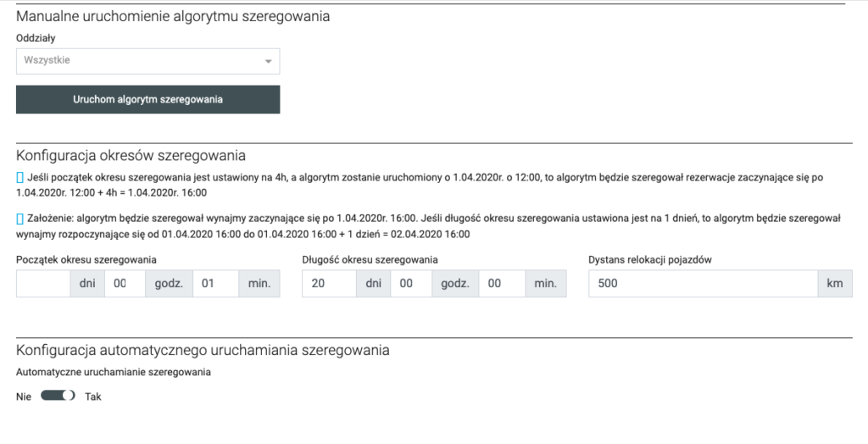Click the "min." unit label under Początek okresu
Viewport: 868px width, 444px height.
pos(259,284)
